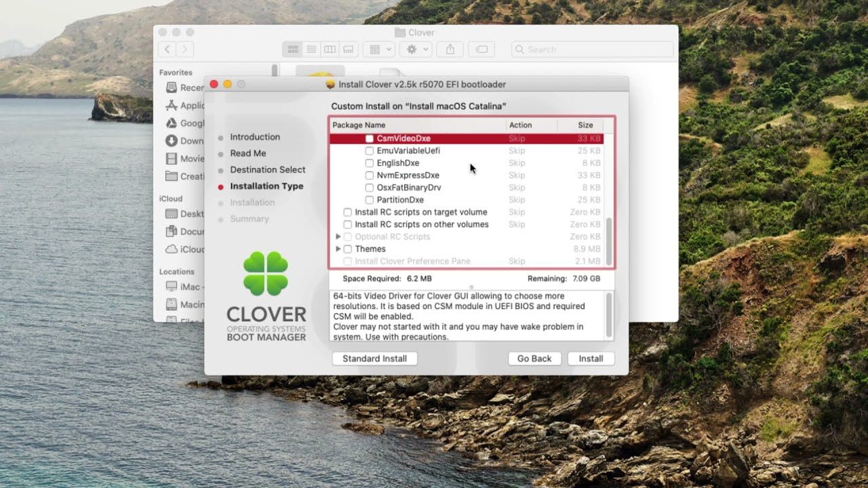Click Skip action in CsmVideoDxe row

(x=517, y=138)
